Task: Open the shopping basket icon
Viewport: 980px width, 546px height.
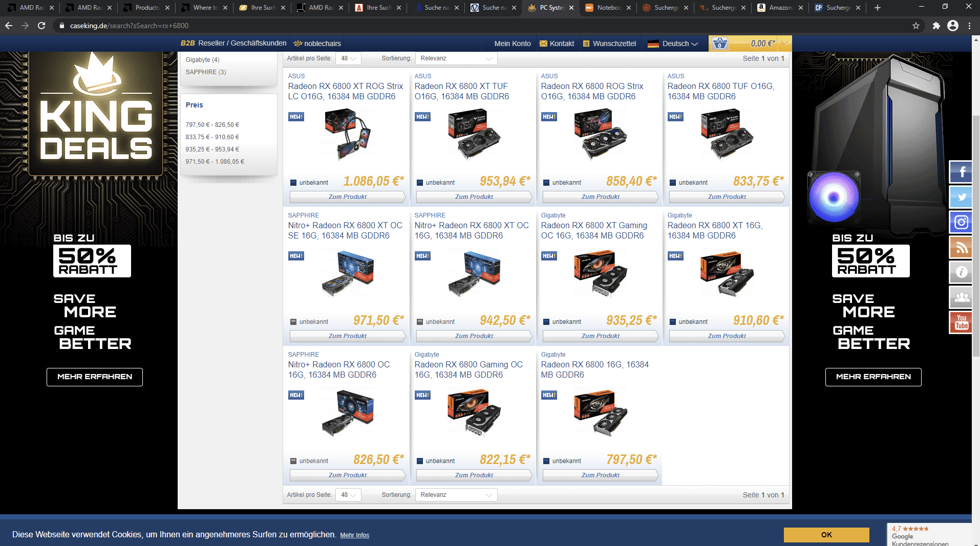Action: pyautogui.click(x=719, y=43)
